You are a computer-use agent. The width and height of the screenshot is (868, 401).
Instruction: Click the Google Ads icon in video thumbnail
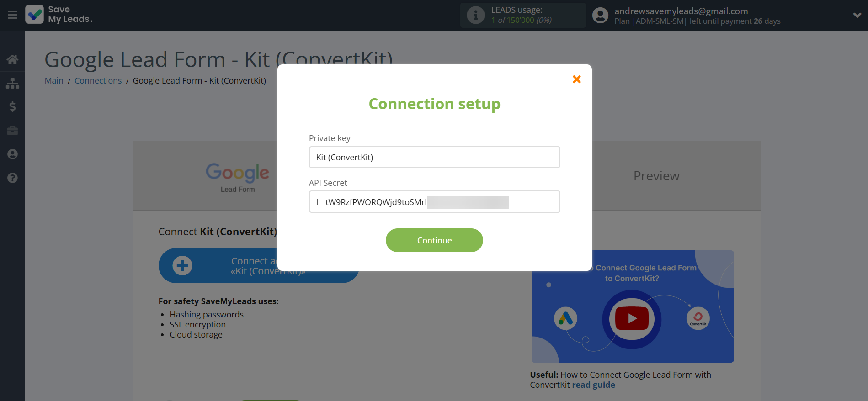pos(565,318)
